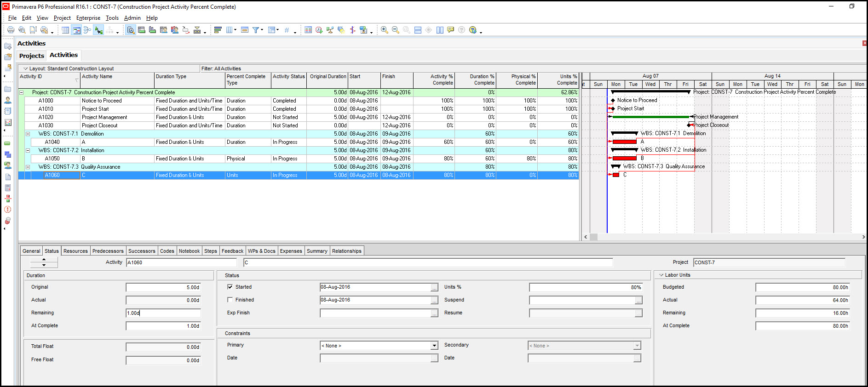The width and height of the screenshot is (868, 387).
Task: Open the Reports icon in the sidebar
Action: 8,111
